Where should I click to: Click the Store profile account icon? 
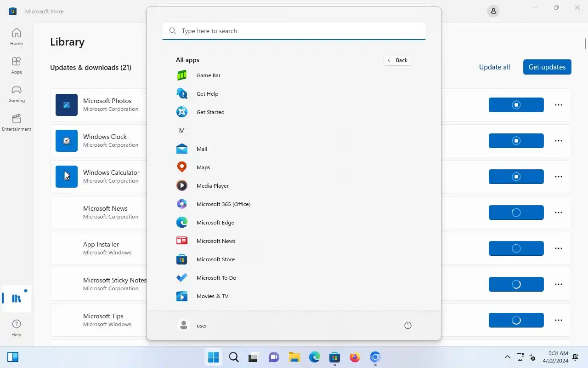493,11
